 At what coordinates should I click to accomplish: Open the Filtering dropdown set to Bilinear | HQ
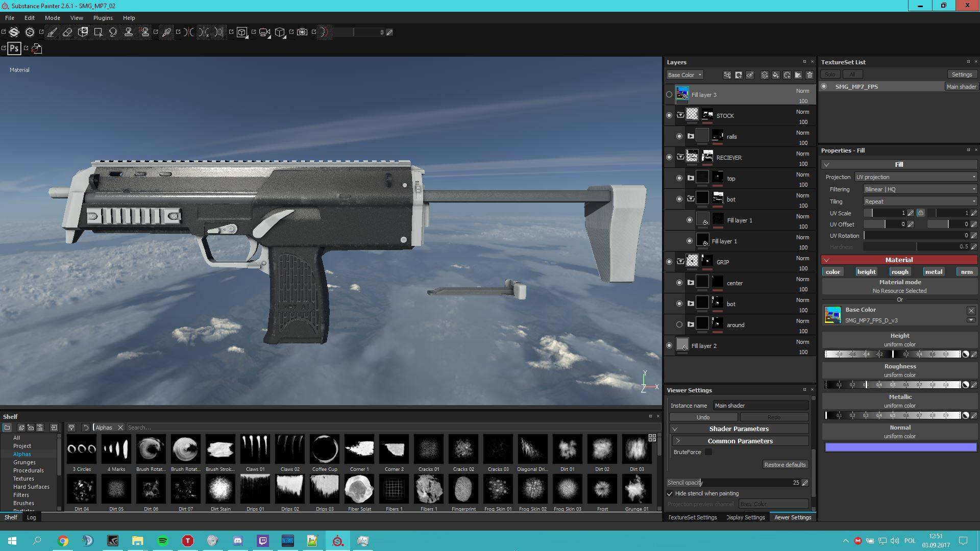920,189
